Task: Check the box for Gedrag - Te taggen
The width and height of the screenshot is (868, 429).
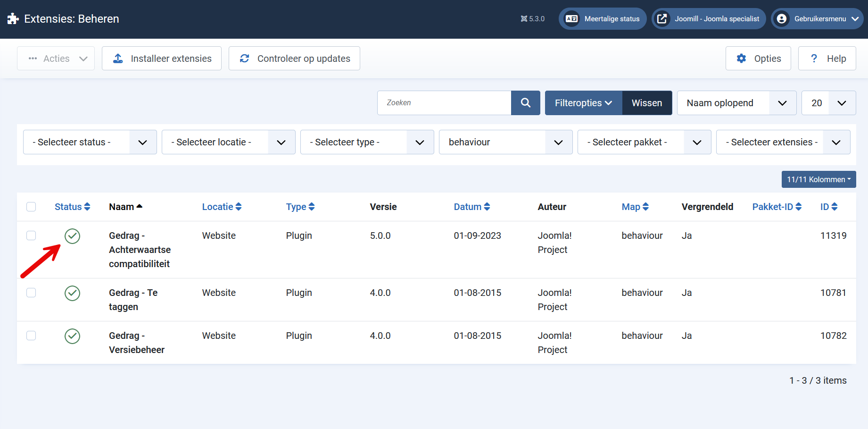Action: [31, 293]
